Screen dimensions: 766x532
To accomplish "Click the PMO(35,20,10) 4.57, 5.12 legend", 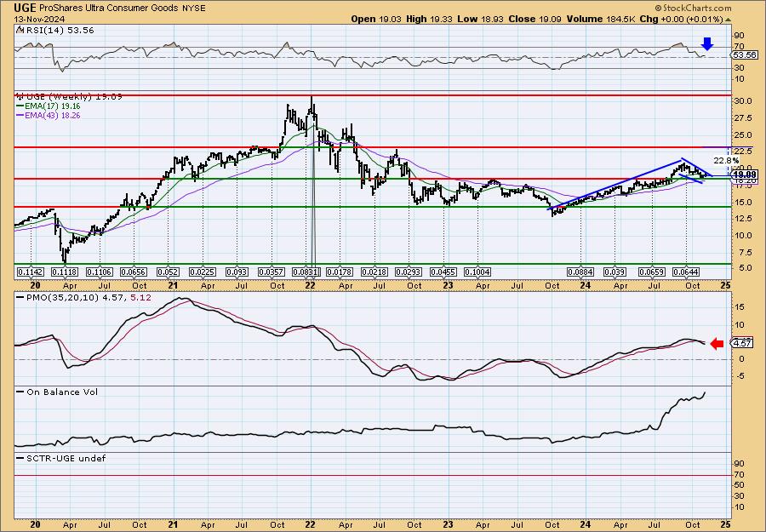I will (83, 296).
